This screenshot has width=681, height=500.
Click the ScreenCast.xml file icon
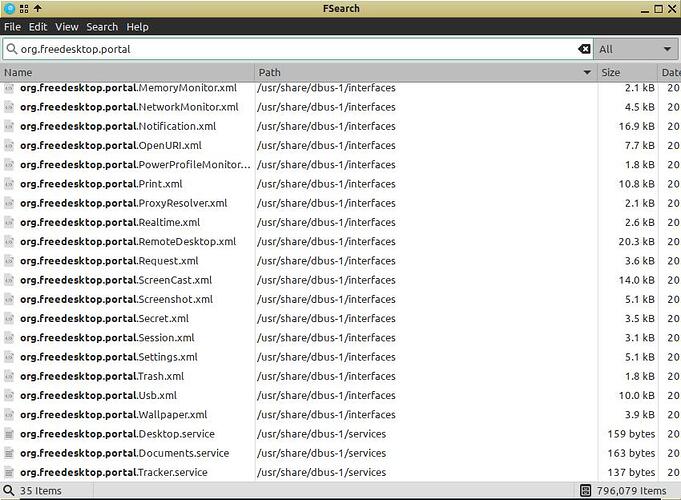click(9, 280)
